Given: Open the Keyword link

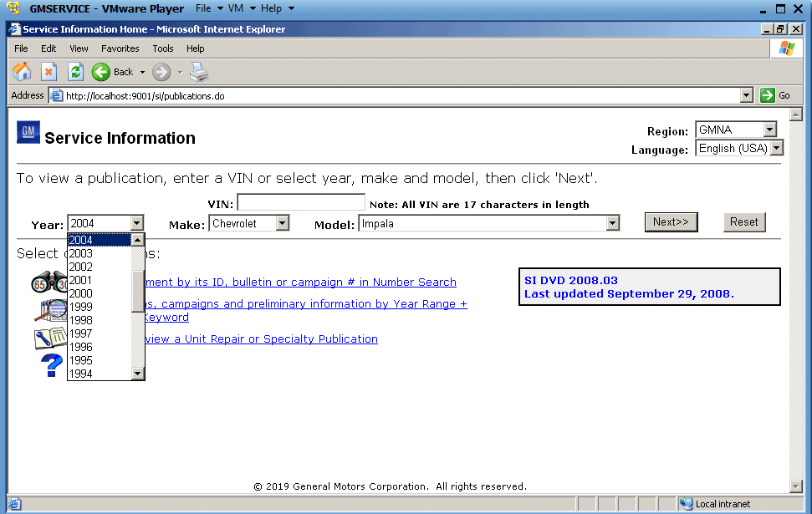Looking at the screenshot, I should tap(166, 318).
